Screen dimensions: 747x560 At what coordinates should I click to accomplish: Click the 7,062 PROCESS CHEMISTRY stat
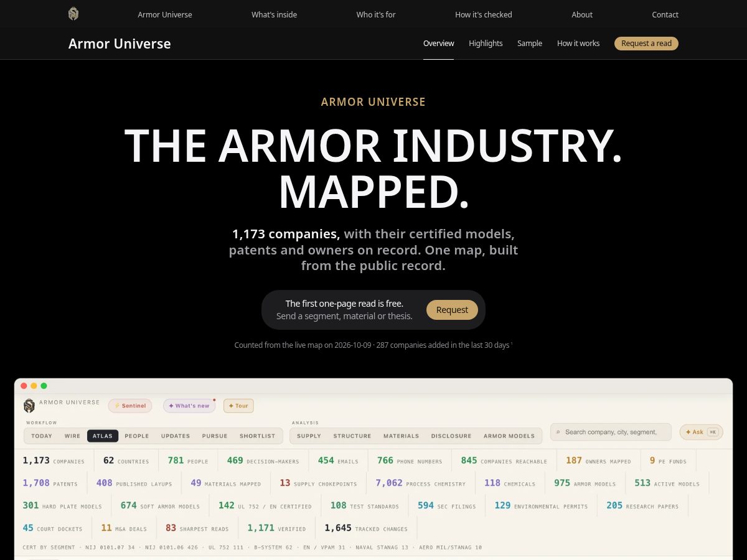pyautogui.click(x=420, y=483)
